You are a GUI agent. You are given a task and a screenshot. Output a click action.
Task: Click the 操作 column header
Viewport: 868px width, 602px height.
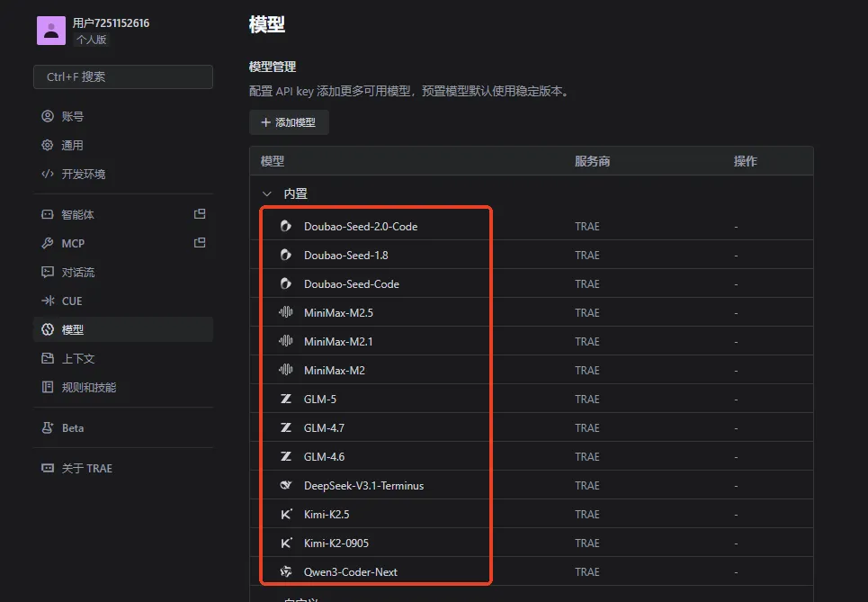pyautogui.click(x=745, y=161)
